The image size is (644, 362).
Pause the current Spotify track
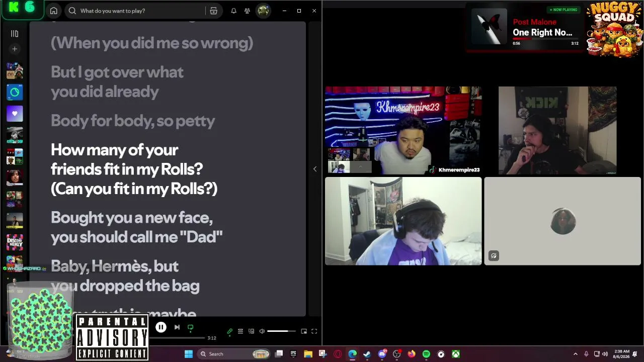pyautogui.click(x=161, y=327)
